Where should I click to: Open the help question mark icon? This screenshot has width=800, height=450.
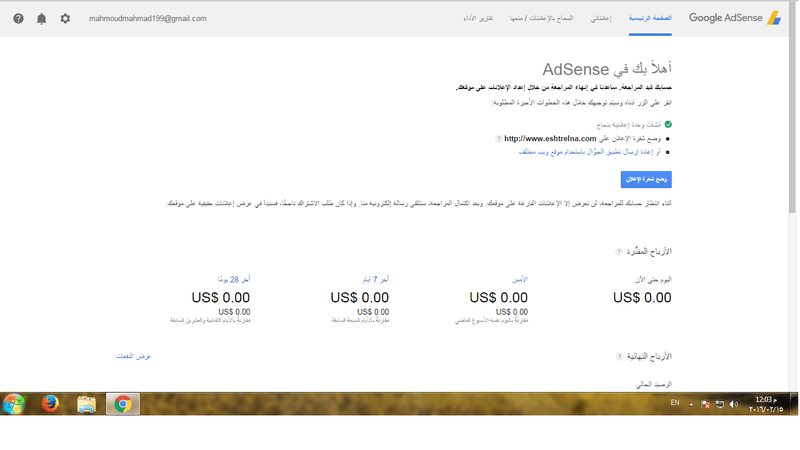18,18
